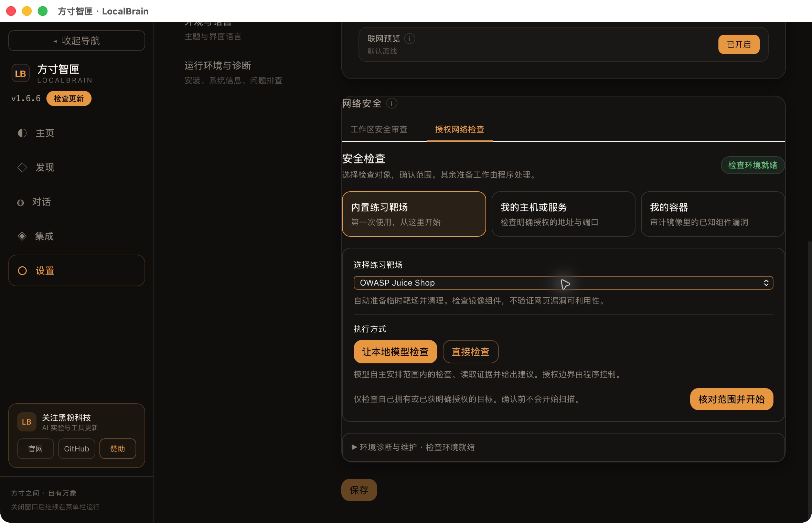812x523 pixels.
Task: Select 让本地模型检查 execution mode
Action: 395,352
